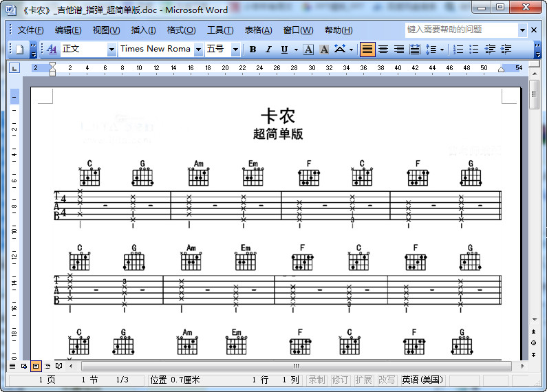The height and width of the screenshot is (392, 547).
Task: Switch to Print Layout view icon
Action: tap(36, 366)
